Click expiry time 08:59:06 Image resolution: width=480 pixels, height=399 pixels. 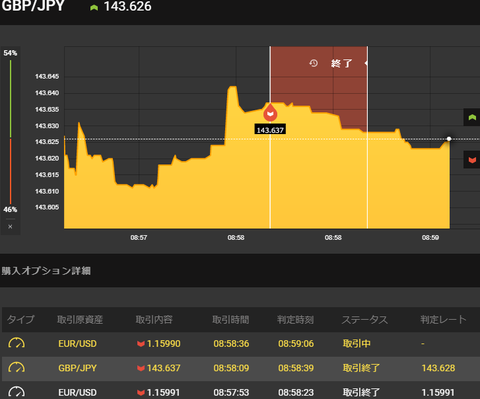point(296,344)
